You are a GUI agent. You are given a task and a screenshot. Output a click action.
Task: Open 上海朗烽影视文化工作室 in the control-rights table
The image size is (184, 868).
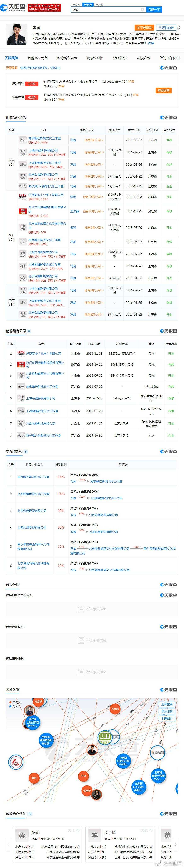pyautogui.click(x=33, y=494)
